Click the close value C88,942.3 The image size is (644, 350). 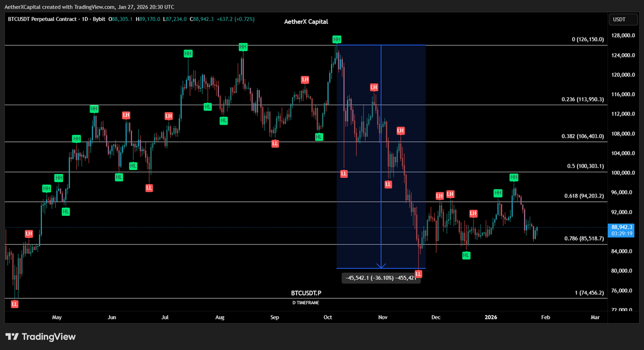click(201, 19)
